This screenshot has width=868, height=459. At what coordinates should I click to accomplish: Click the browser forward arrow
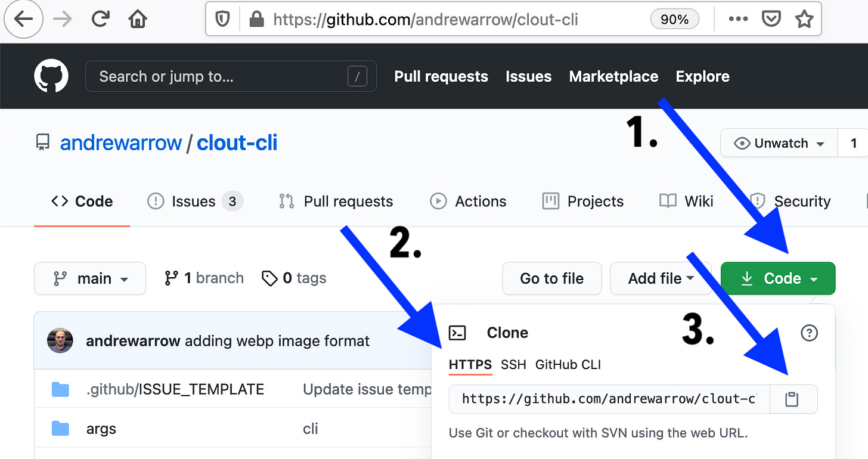62,19
